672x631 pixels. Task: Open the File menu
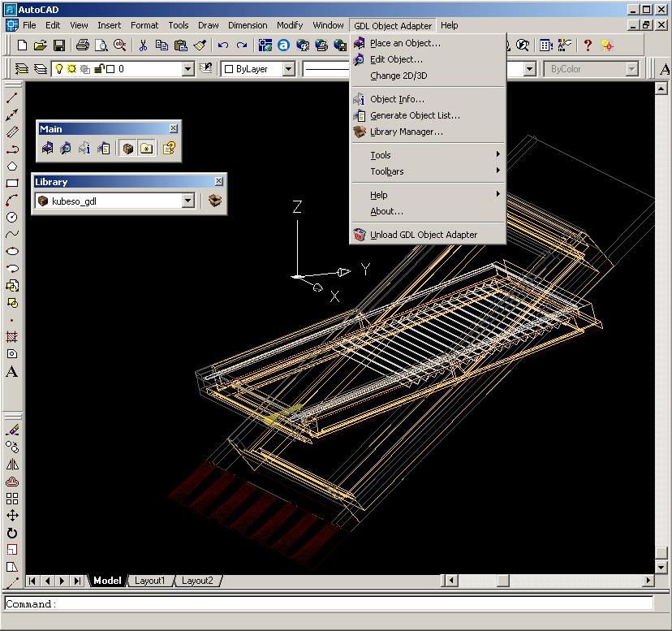[29, 25]
